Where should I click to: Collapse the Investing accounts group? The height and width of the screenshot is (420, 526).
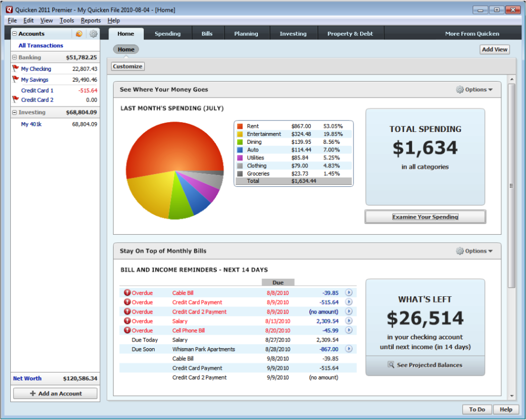14,112
